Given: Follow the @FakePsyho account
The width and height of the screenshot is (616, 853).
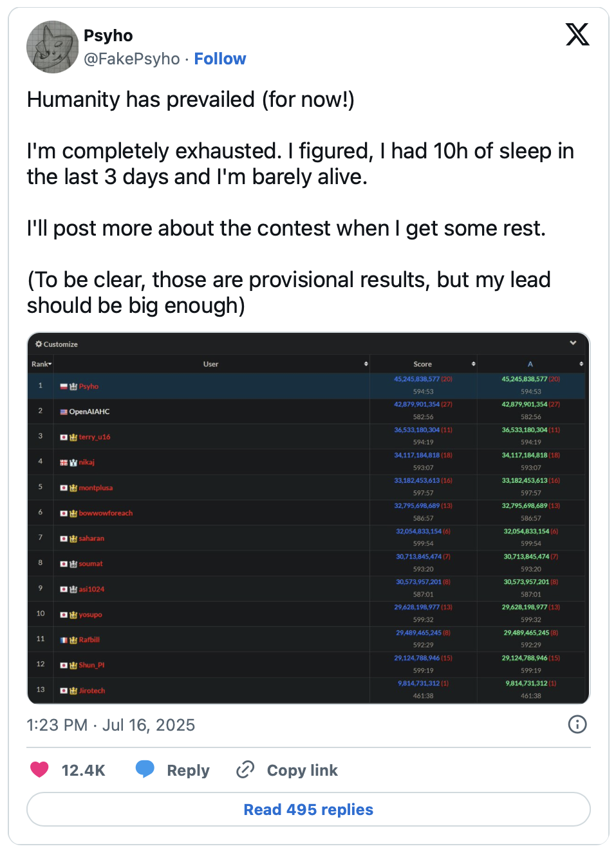Looking at the screenshot, I should [x=220, y=59].
